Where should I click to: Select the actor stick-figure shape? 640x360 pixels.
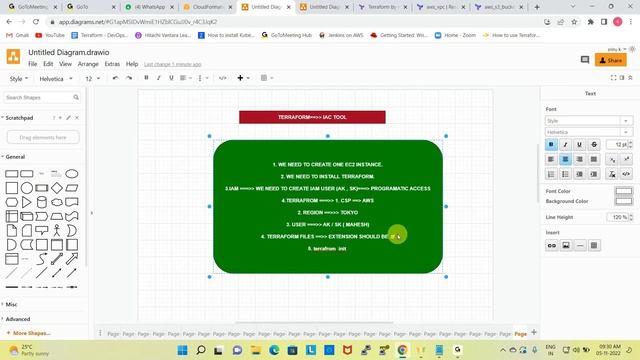point(57,230)
